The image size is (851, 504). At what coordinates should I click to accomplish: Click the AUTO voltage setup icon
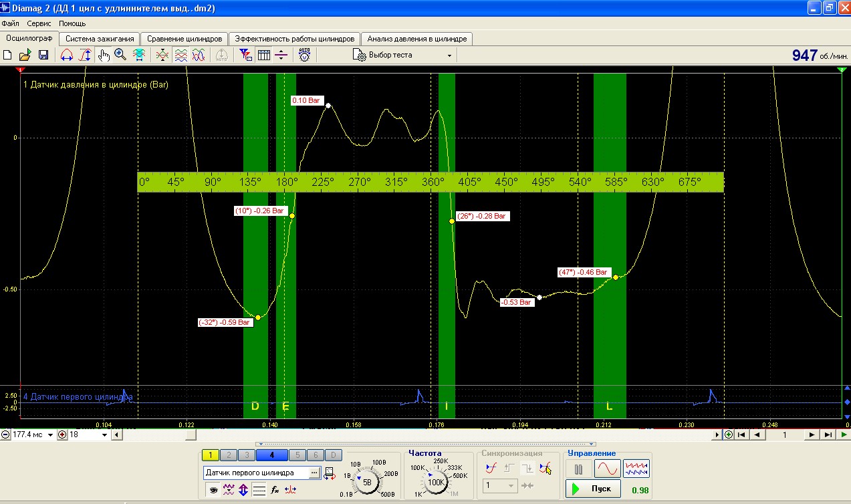pyautogui.click(x=305, y=55)
